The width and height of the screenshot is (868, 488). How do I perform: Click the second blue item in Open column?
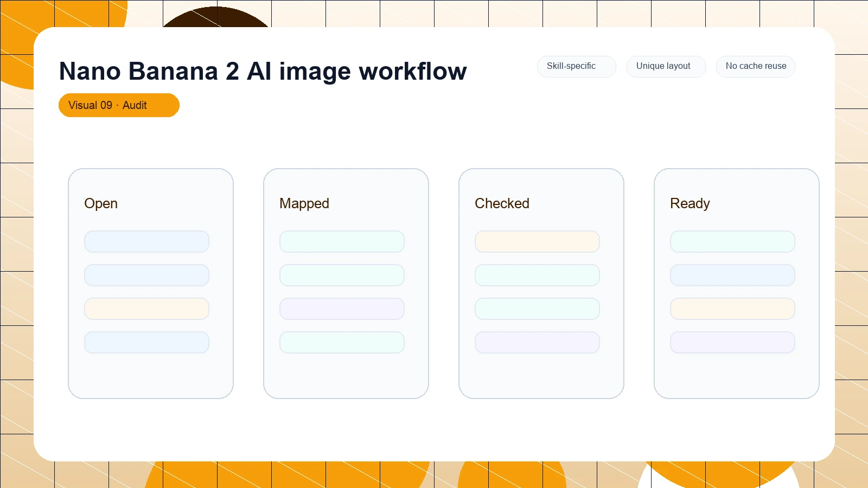(146, 275)
